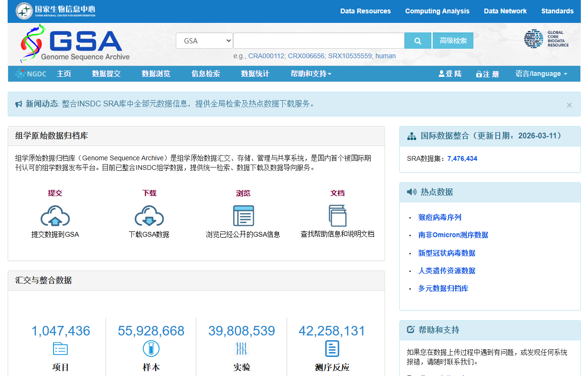Open the 语言/language dropdown menu
The width and height of the screenshot is (588, 376).
tap(541, 74)
